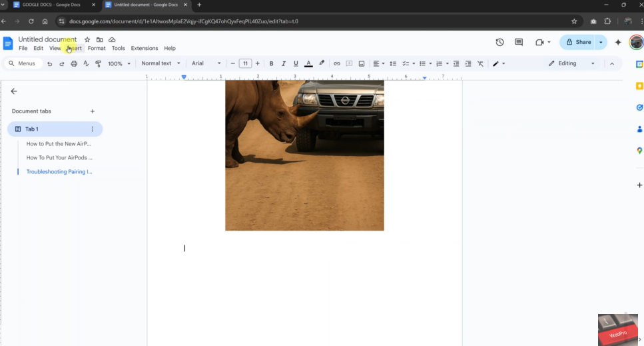Open the pen drawing tool dropdown
This screenshot has height=346, width=644.
click(x=499, y=64)
